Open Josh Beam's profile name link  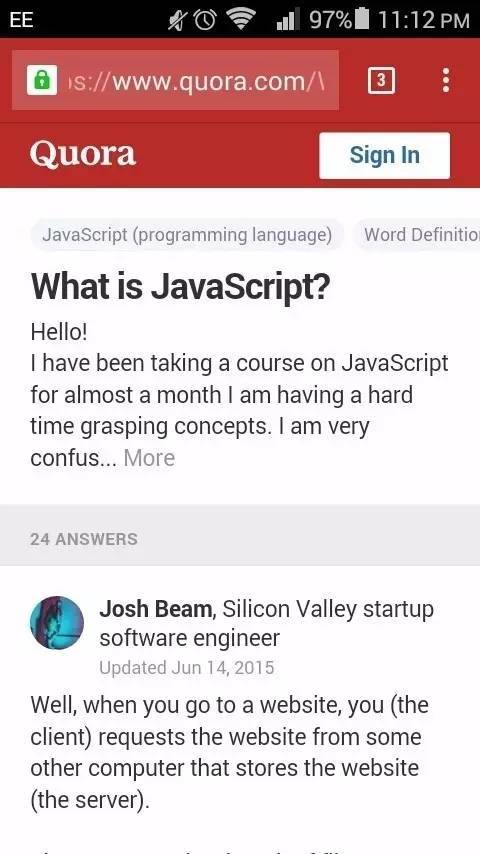[x=156, y=609]
